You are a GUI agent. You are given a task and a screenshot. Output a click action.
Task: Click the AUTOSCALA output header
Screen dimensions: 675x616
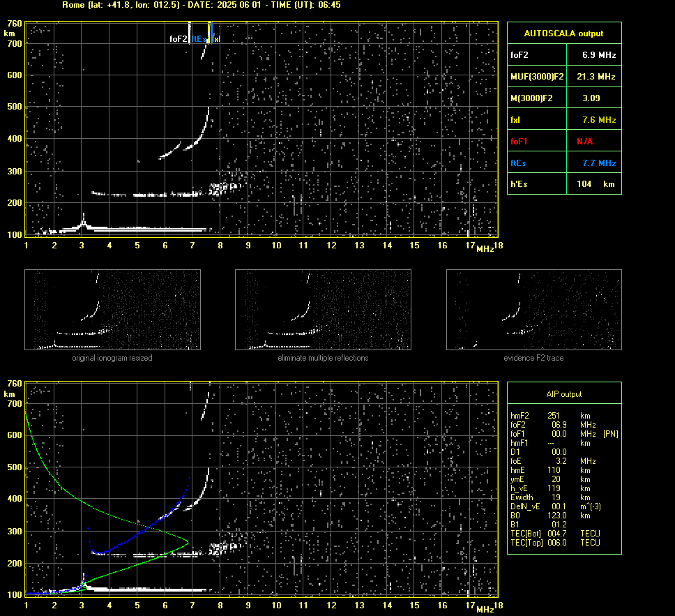pyautogui.click(x=564, y=33)
